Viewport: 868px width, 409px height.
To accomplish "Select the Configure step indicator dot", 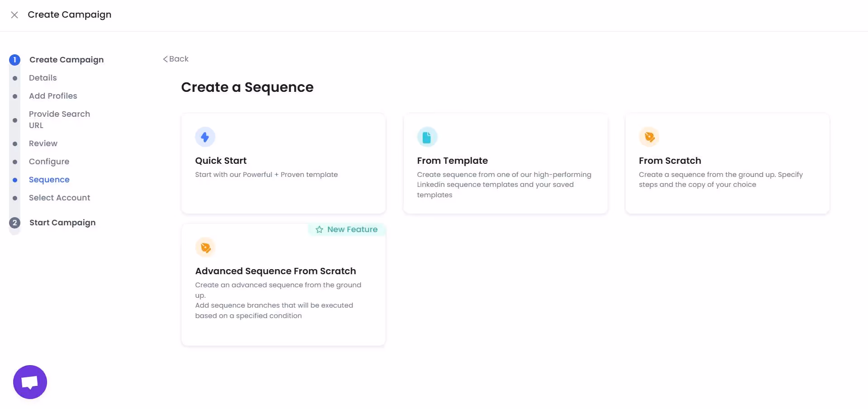I will coord(14,162).
